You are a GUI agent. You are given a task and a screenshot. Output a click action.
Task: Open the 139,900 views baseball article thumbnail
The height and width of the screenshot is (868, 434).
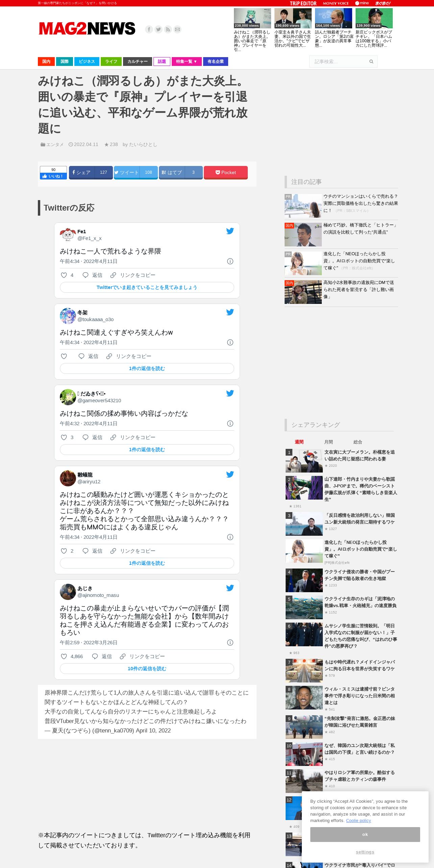[x=374, y=18]
